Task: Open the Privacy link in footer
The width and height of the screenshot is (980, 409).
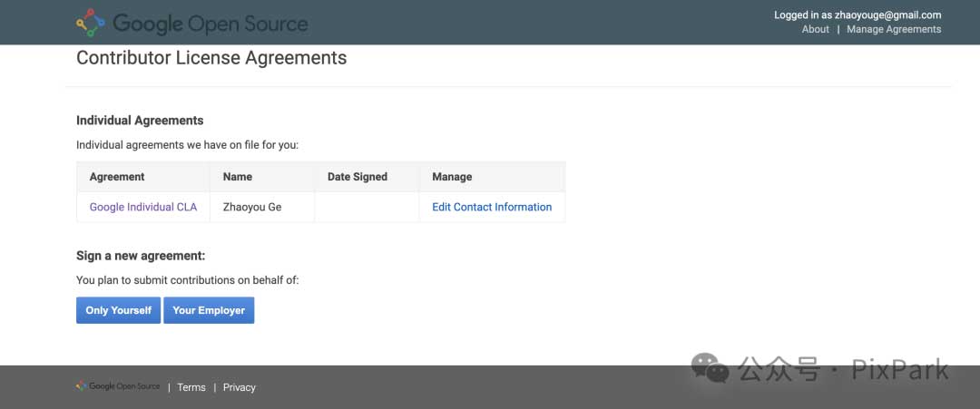Action: 240,387
